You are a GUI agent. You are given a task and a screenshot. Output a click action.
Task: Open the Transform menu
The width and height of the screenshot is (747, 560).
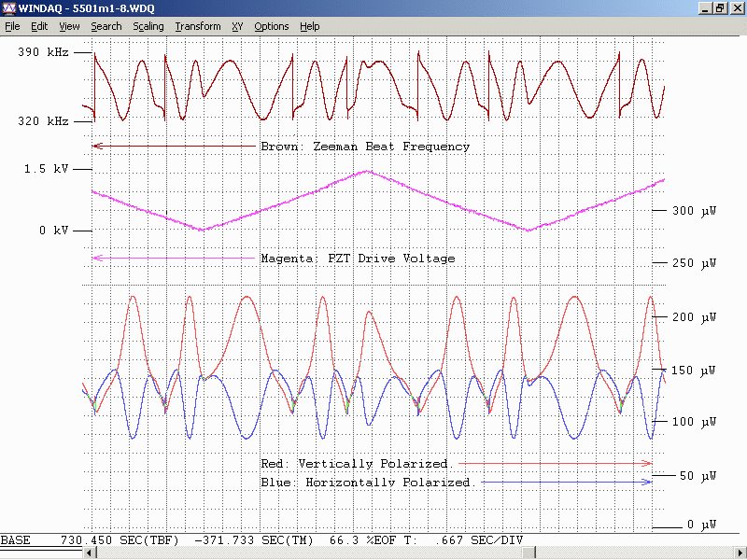point(198,26)
